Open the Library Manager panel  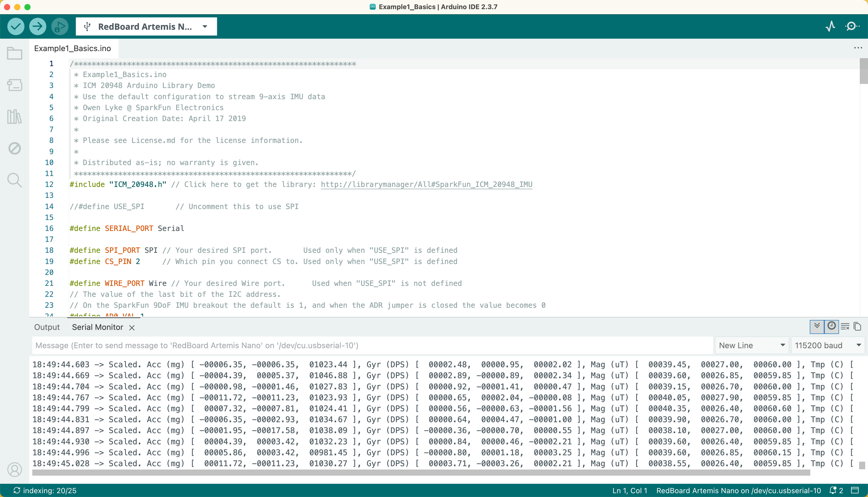click(14, 117)
